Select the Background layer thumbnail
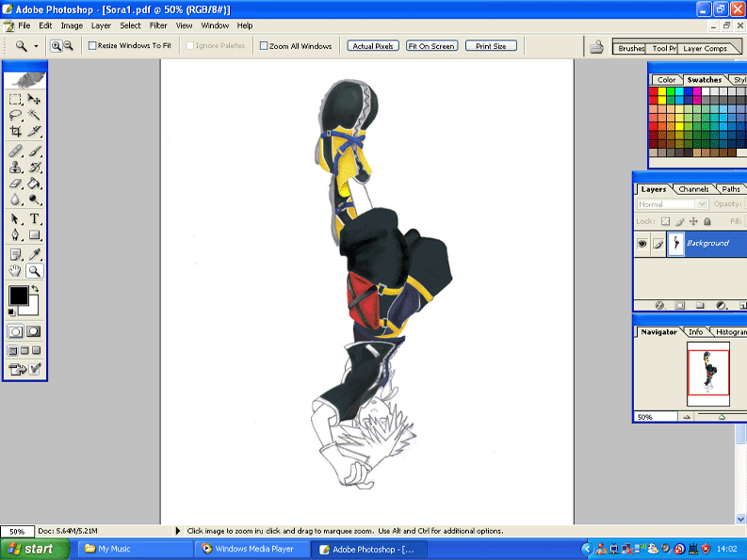Image resolution: width=747 pixels, height=560 pixels. pyautogui.click(x=676, y=244)
